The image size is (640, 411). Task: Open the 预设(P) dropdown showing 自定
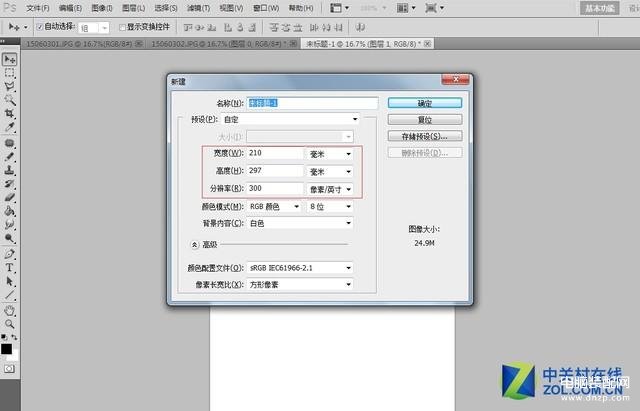pyautogui.click(x=291, y=119)
